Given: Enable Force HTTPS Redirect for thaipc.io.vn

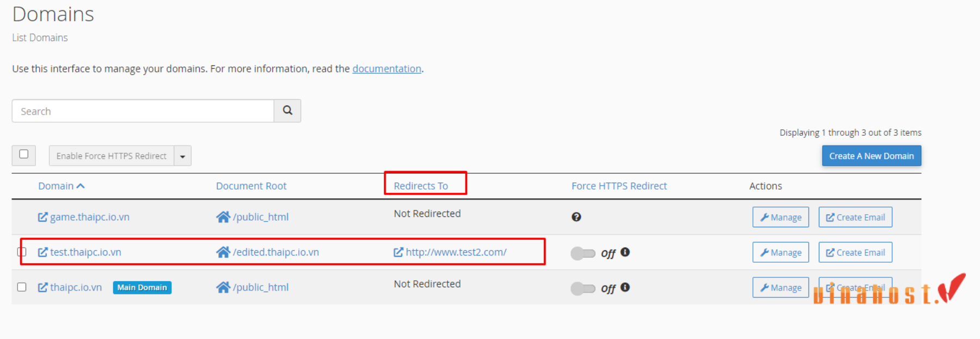Looking at the screenshot, I should [x=583, y=288].
